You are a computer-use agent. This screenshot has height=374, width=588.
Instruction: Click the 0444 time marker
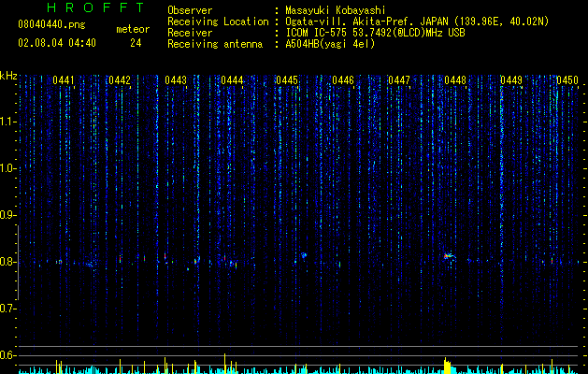(232, 80)
